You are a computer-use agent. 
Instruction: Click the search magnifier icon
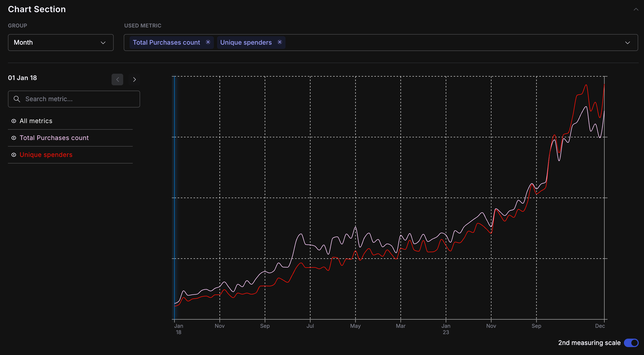tap(17, 99)
